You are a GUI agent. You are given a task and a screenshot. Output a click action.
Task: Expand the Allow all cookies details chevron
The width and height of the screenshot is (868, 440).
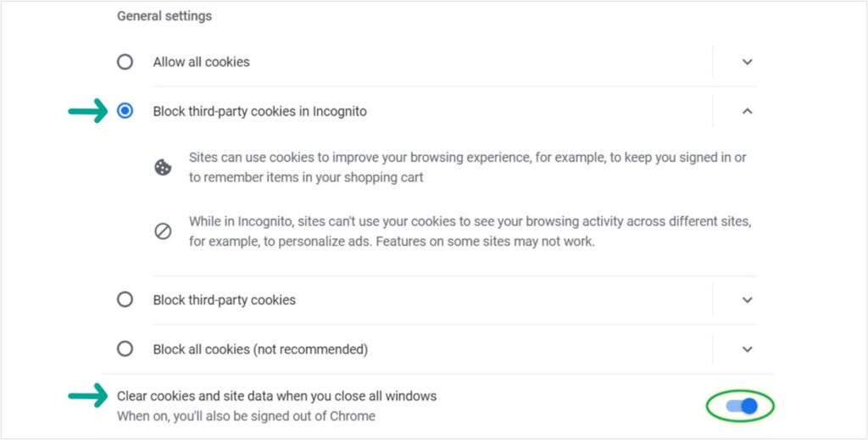pyautogui.click(x=748, y=62)
